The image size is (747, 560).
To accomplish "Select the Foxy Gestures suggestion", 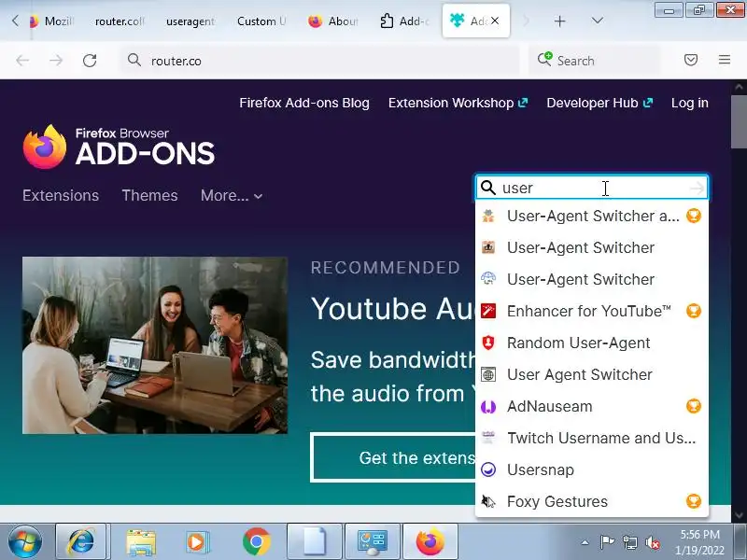I will pyautogui.click(x=592, y=501).
